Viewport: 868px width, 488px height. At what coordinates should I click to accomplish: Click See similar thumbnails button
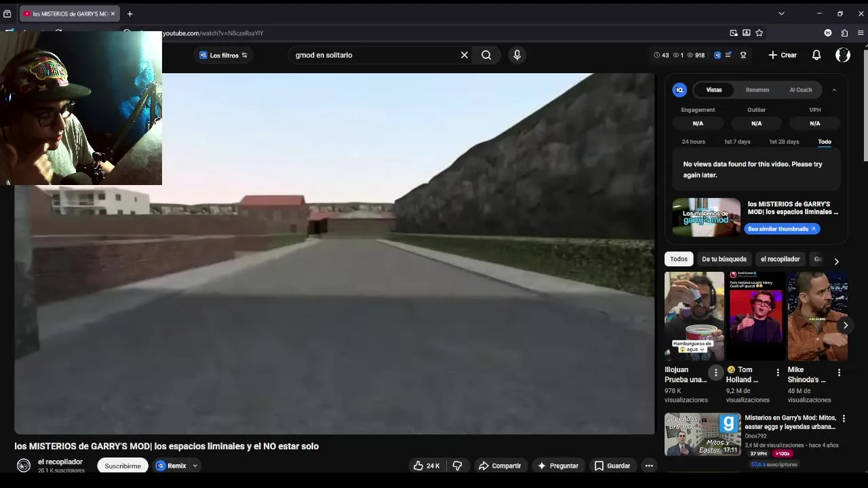[x=782, y=229]
